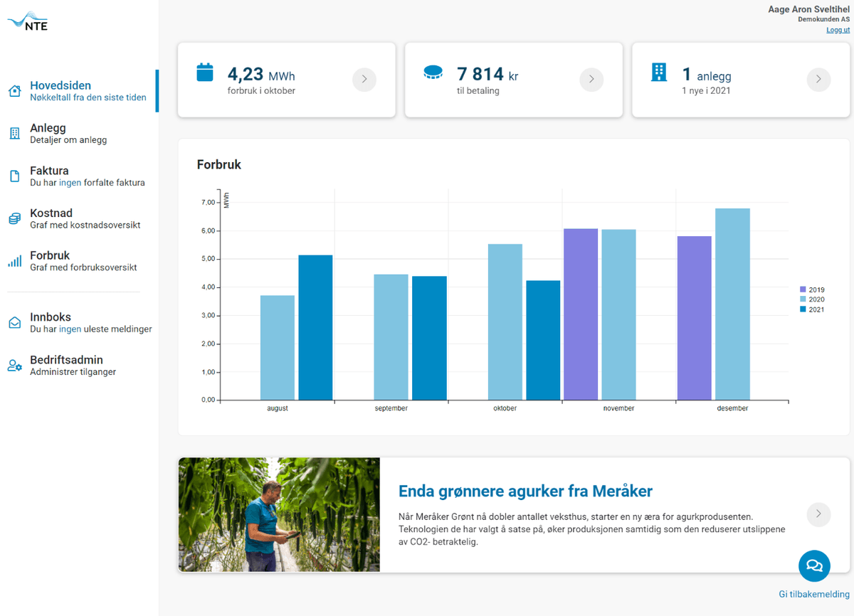Viewport: 854px width, 616px height.
Task: Open the chat bubble button
Action: tap(814, 566)
